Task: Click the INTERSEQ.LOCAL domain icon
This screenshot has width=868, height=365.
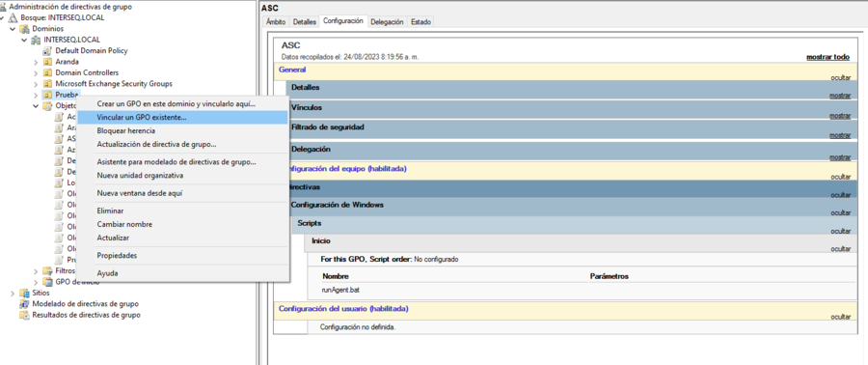Action: point(36,40)
